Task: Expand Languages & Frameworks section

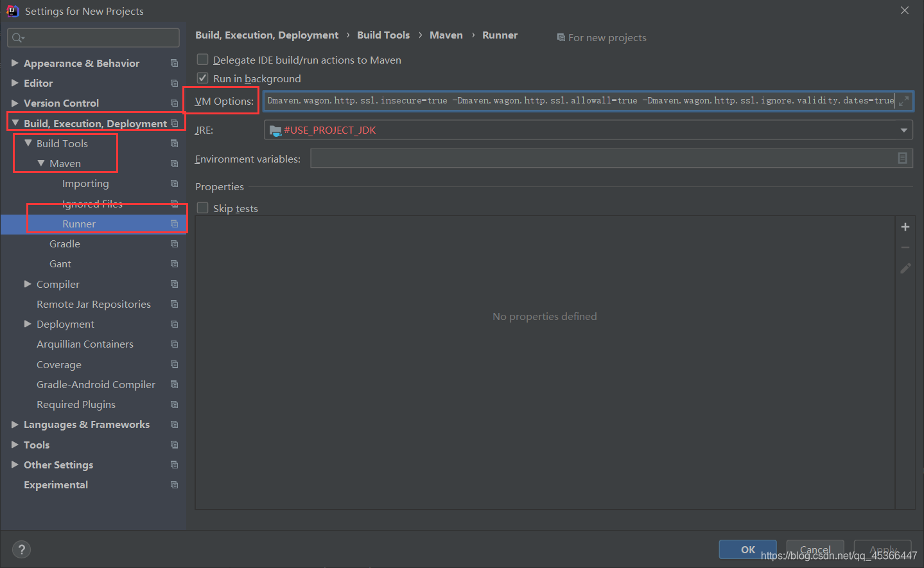Action: (x=15, y=424)
